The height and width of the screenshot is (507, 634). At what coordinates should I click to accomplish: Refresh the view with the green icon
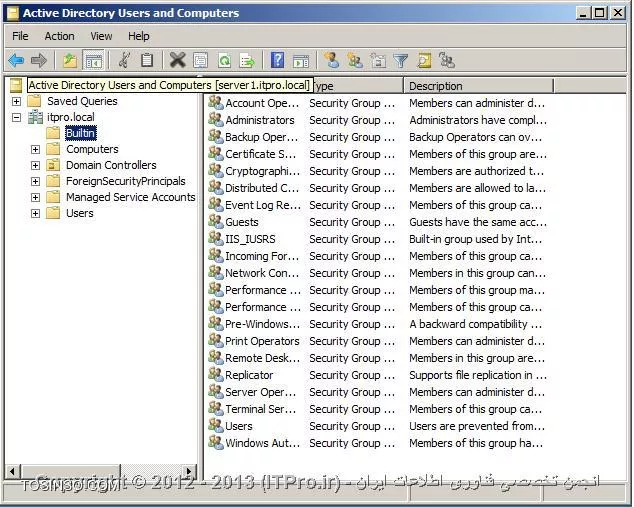(224, 61)
